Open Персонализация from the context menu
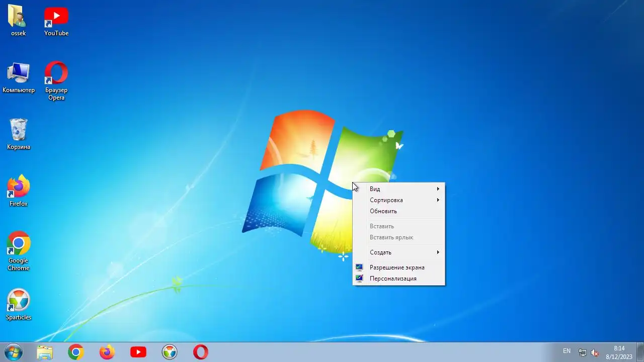 point(399,279)
